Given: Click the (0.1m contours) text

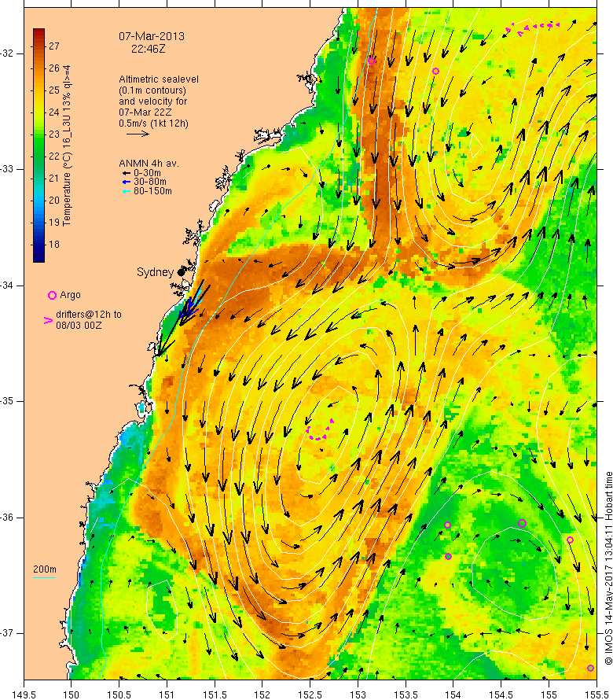Looking at the screenshot, I should [x=152, y=90].
